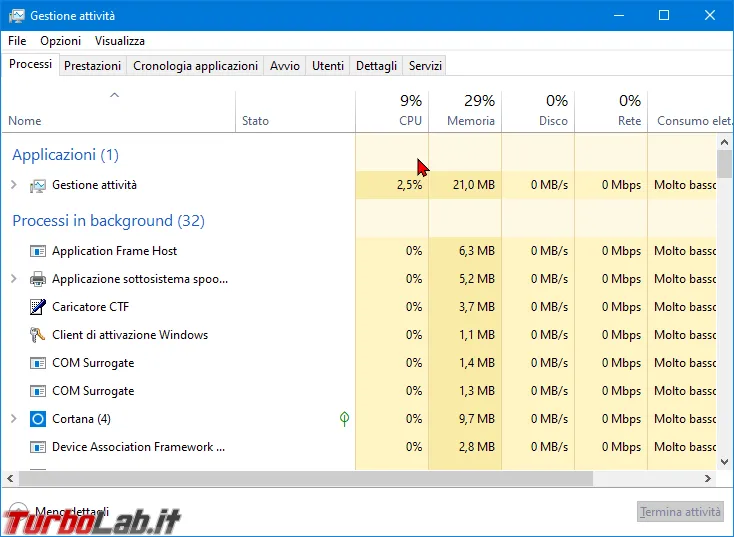Click horizontal scrollbar left arrow
Screen dimensions: 734x537
[x=10, y=478]
